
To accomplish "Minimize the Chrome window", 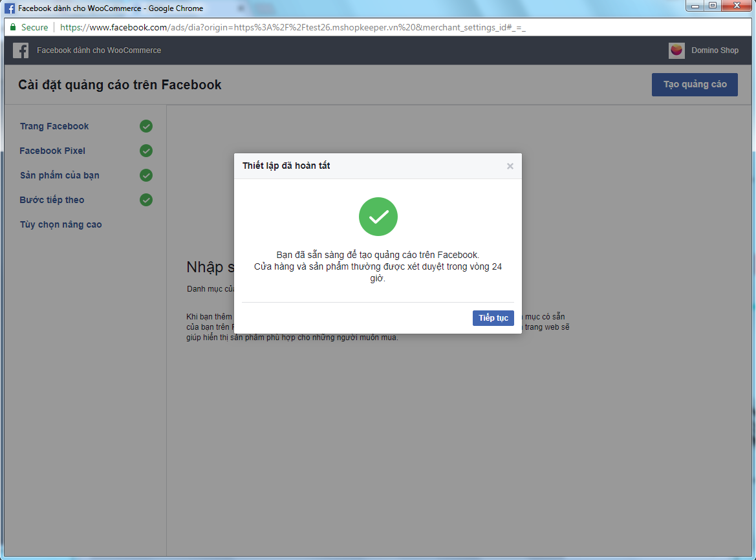I will pos(695,6).
